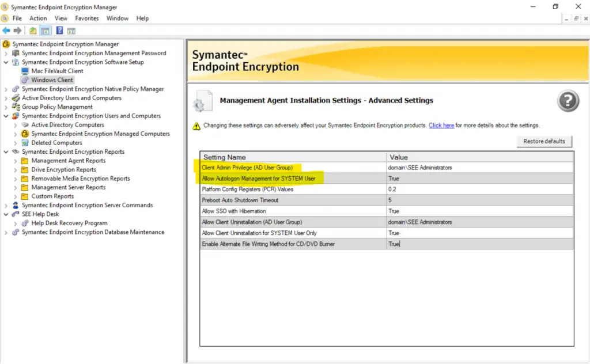Click the Back arrow toolbar icon

[x=6, y=31]
